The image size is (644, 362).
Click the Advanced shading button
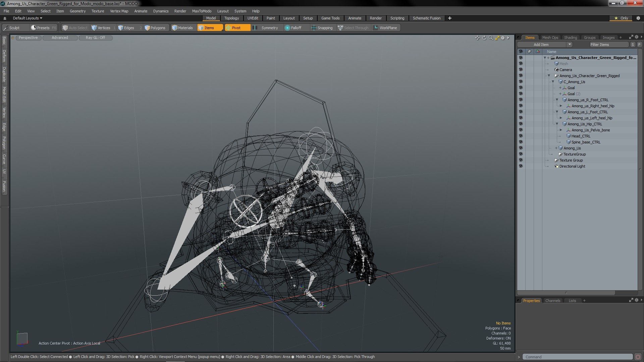point(60,38)
